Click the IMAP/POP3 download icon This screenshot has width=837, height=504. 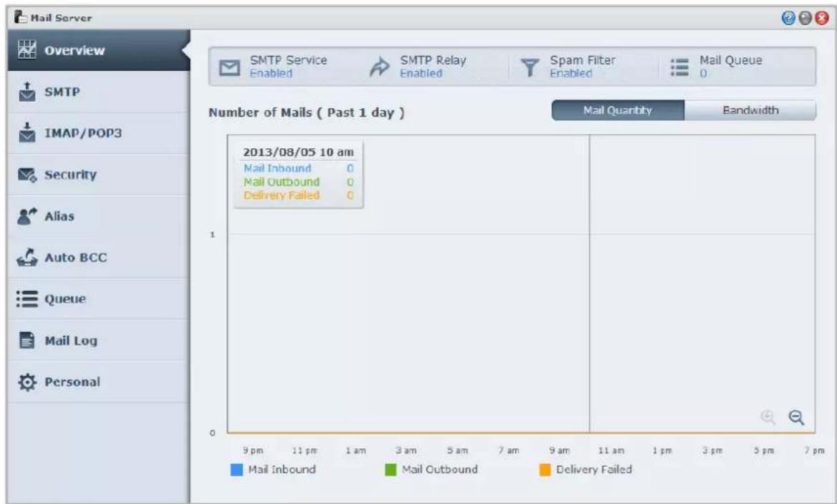(27, 132)
